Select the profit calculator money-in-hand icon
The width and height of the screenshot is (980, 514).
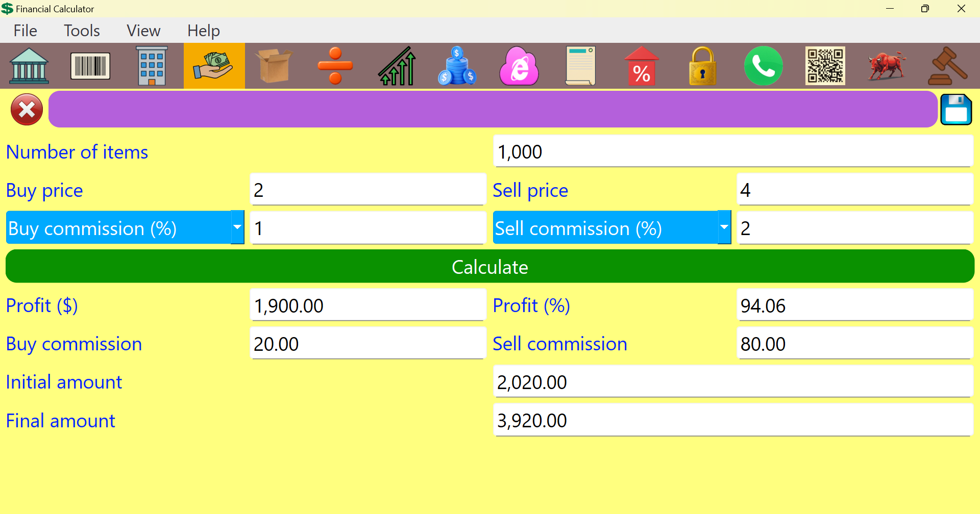point(213,65)
